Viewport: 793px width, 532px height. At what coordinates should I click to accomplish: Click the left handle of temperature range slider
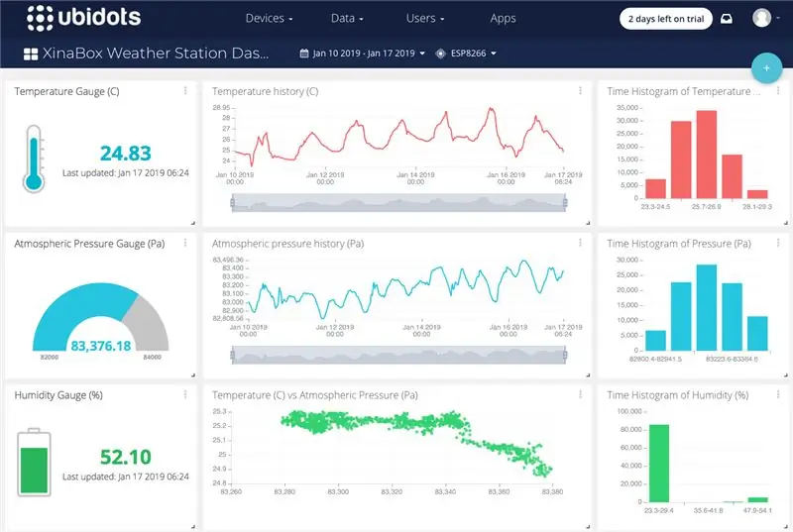pyautogui.click(x=232, y=203)
